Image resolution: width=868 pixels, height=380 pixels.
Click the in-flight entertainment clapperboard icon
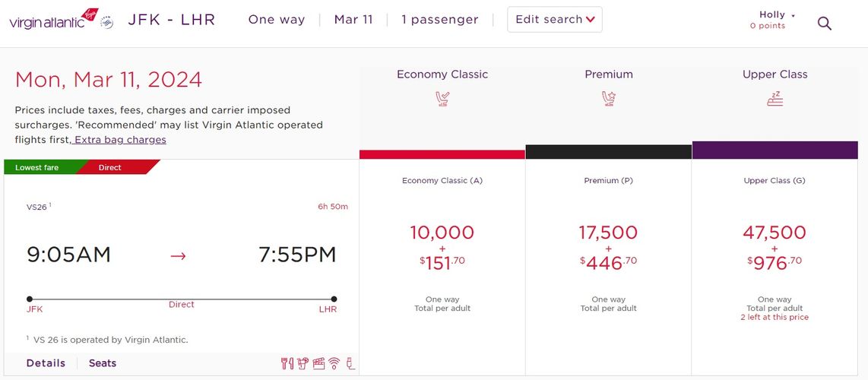318,363
